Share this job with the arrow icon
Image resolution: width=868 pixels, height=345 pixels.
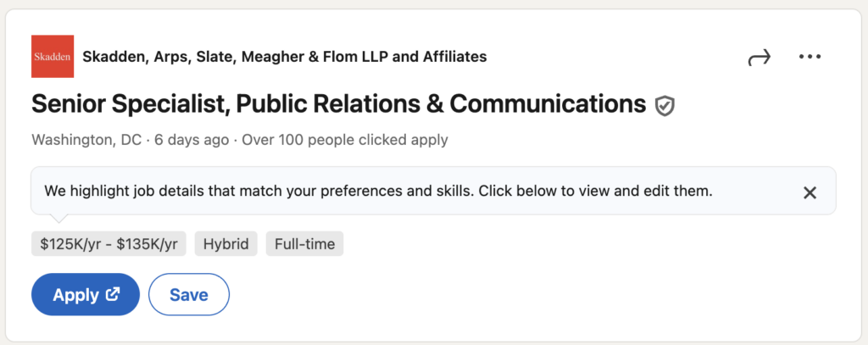tap(759, 57)
